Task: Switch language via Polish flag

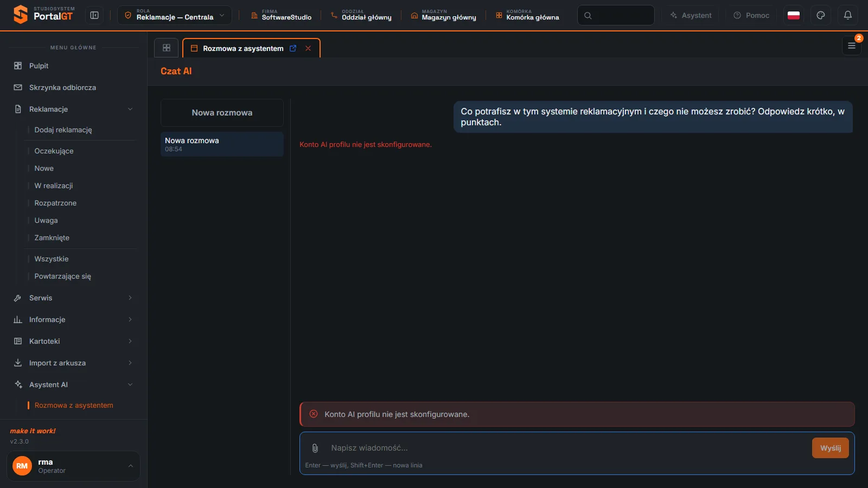Action: click(x=794, y=15)
